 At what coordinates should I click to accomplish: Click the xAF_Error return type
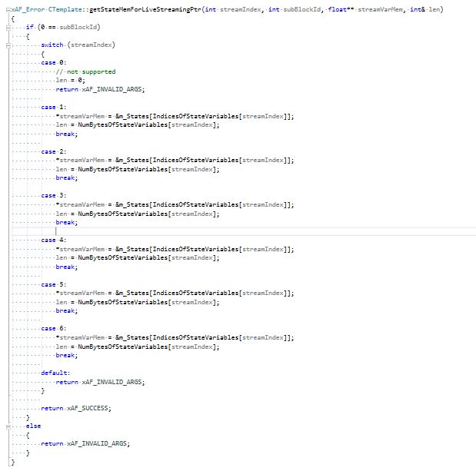(28, 10)
